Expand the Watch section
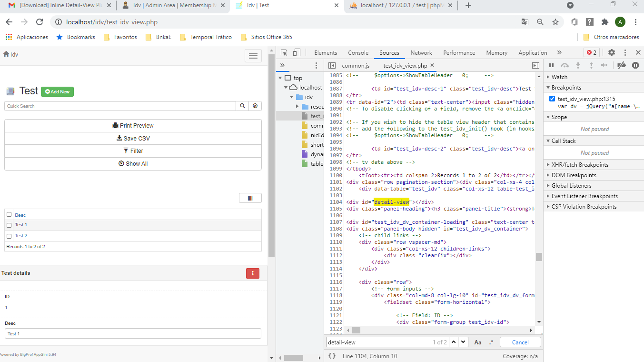Image resolution: width=644 pixels, height=362 pixels. pos(594,77)
